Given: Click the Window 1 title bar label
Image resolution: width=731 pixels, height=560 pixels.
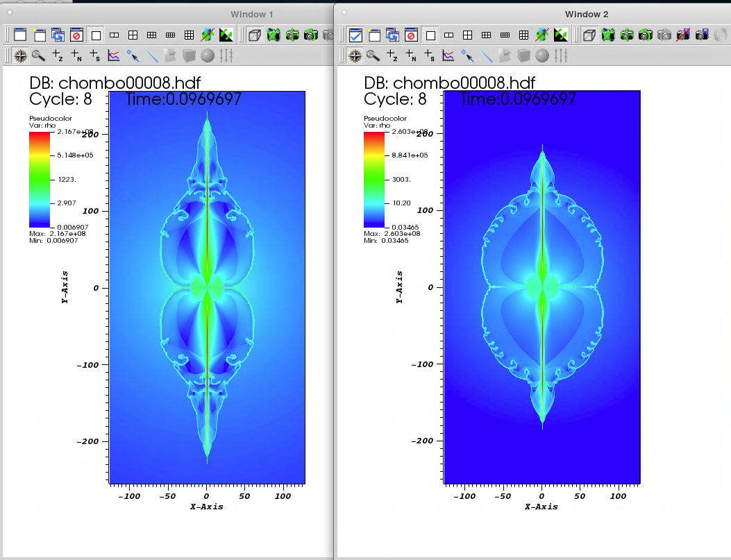Looking at the screenshot, I should tap(252, 15).
